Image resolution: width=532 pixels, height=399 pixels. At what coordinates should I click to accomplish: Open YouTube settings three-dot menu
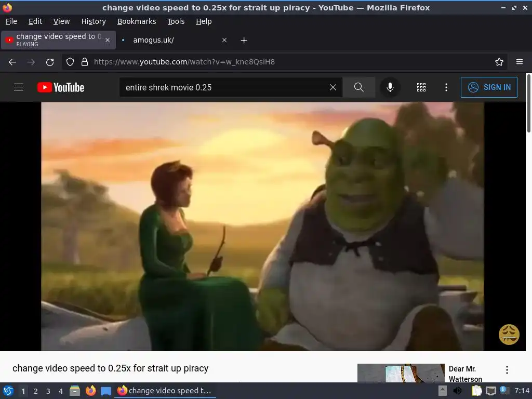point(446,87)
